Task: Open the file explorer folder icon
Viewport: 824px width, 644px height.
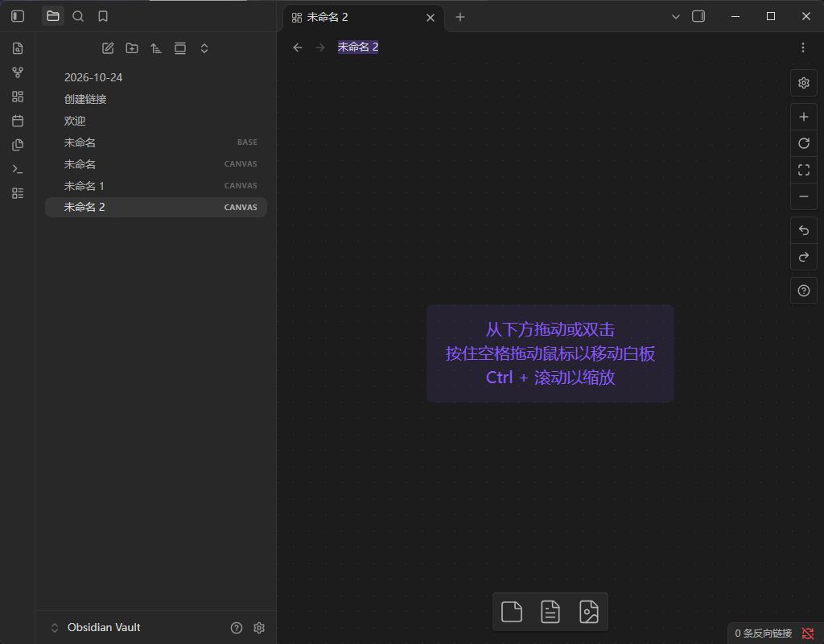Action: [53, 16]
